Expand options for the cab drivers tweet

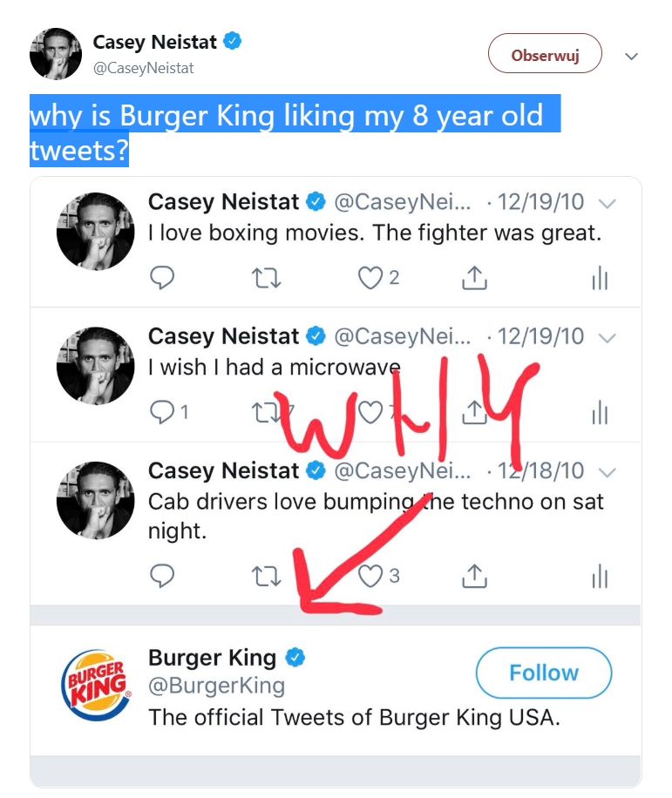pyautogui.click(x=608, y=472)
